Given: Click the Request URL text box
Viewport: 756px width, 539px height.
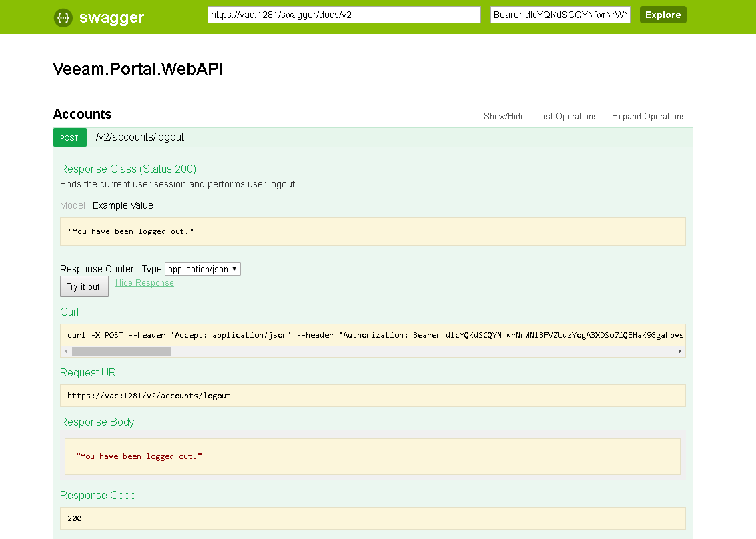Looking at the screenshot, I should point(372,396).
